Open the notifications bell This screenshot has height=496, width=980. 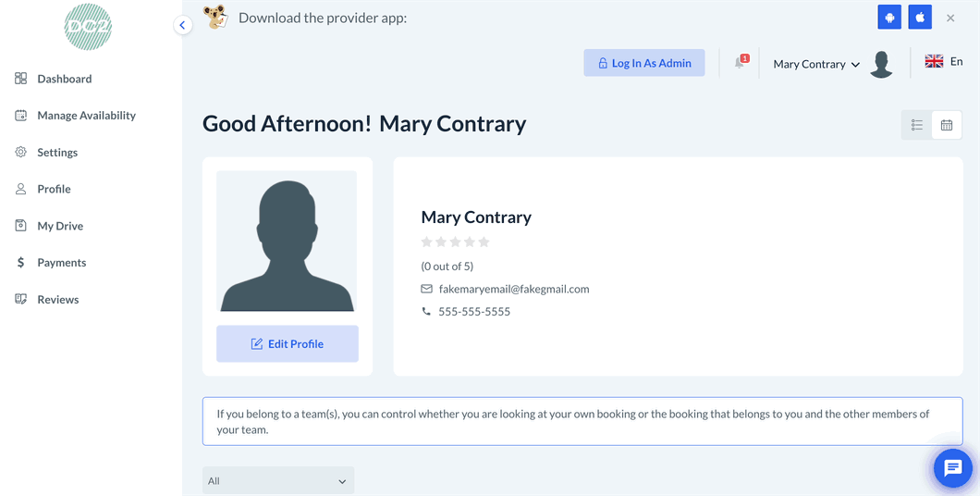740,63
